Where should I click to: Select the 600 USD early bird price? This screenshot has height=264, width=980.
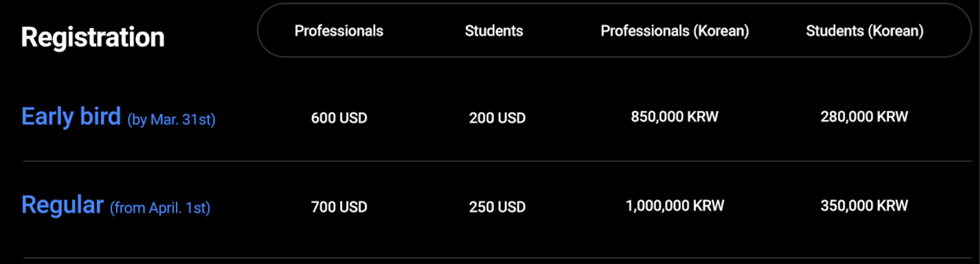tap(339, 118)
